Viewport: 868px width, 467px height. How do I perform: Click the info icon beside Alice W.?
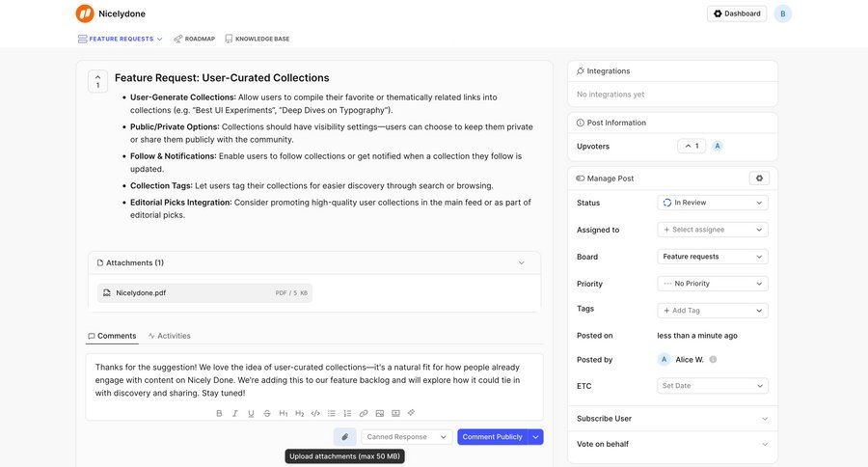(x=713, y=360)
